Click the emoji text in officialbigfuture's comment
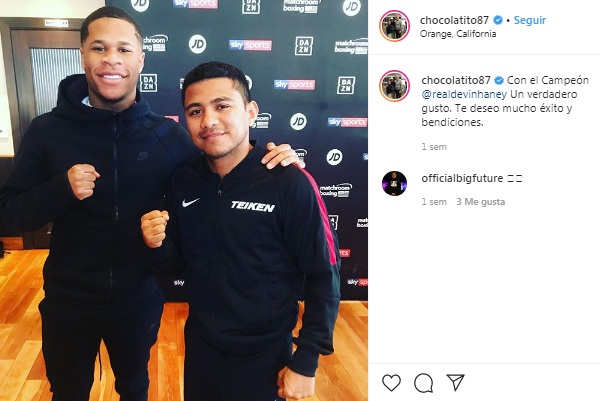The height and width of the screenshot is (401, 600). (515, 179)
